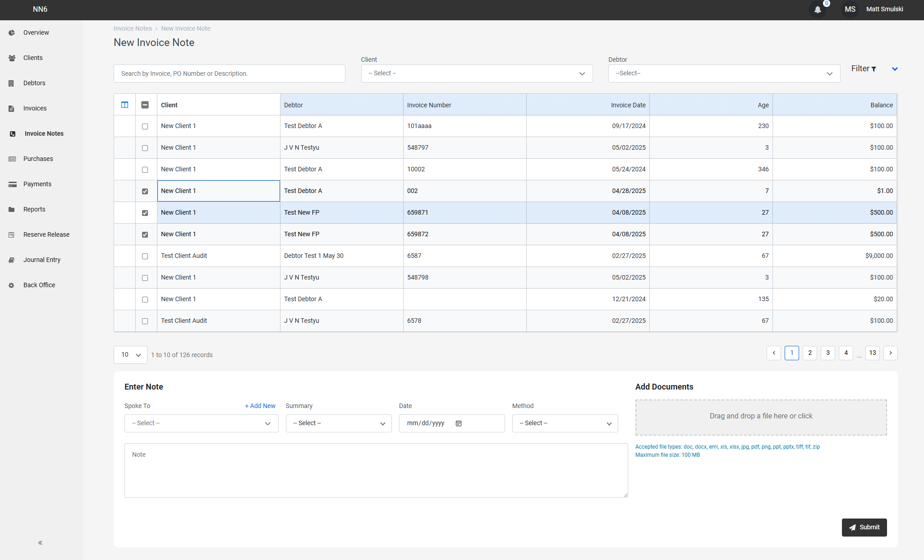Select the Reserve Release sidebar icon
Screen dimensions: 924x560
(x=11, y=234)
